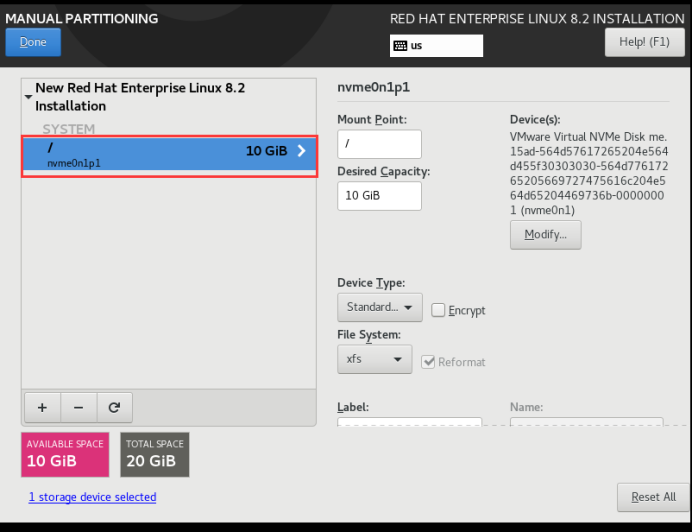Image resolution: width=693 pixels, height=532 pixels.
Task: Click the Done button
Action: click(33, 42)
